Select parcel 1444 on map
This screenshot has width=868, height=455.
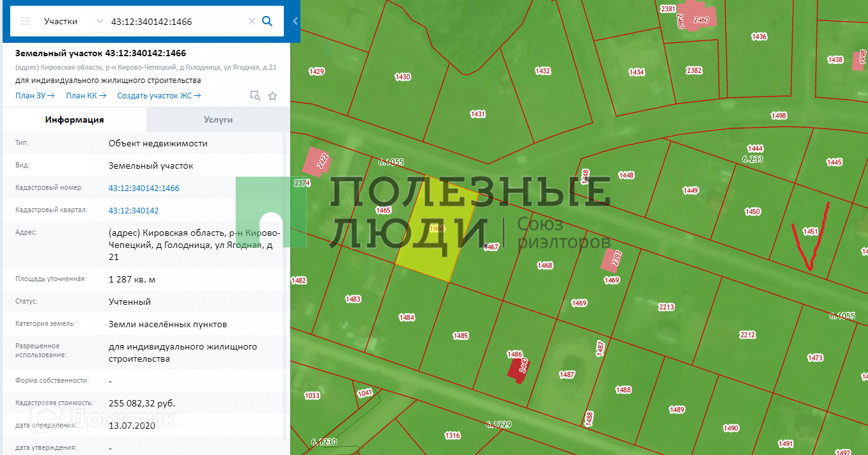point(755,148)
